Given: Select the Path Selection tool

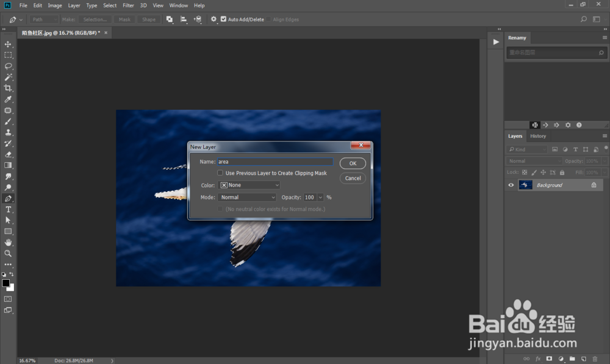Looking at the screenshot, I should pos(8,221).
